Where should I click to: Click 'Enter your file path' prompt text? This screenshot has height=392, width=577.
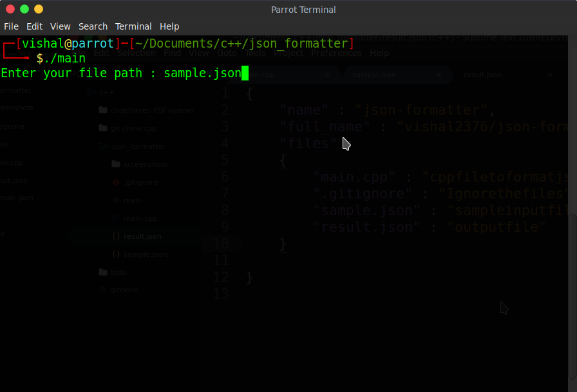(71, 73)
